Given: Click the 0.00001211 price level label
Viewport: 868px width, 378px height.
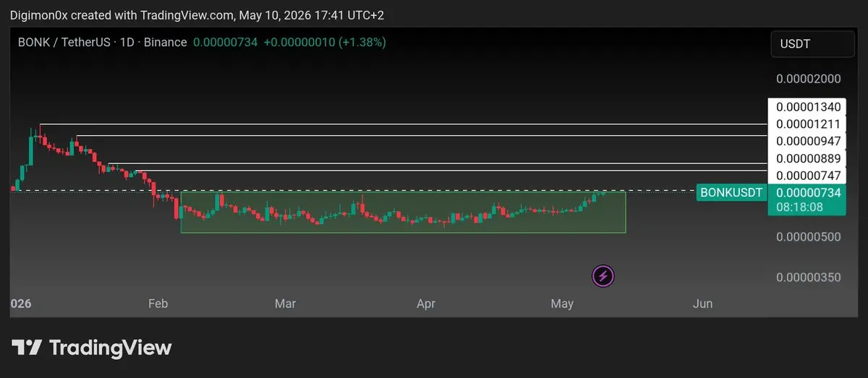Looking at the screenshot, I should (x=808, y=124).
